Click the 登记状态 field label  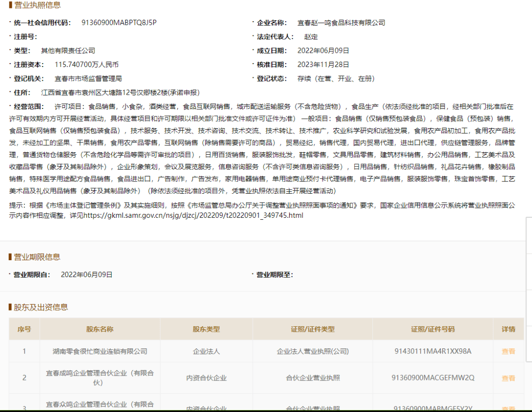(272, 79)
